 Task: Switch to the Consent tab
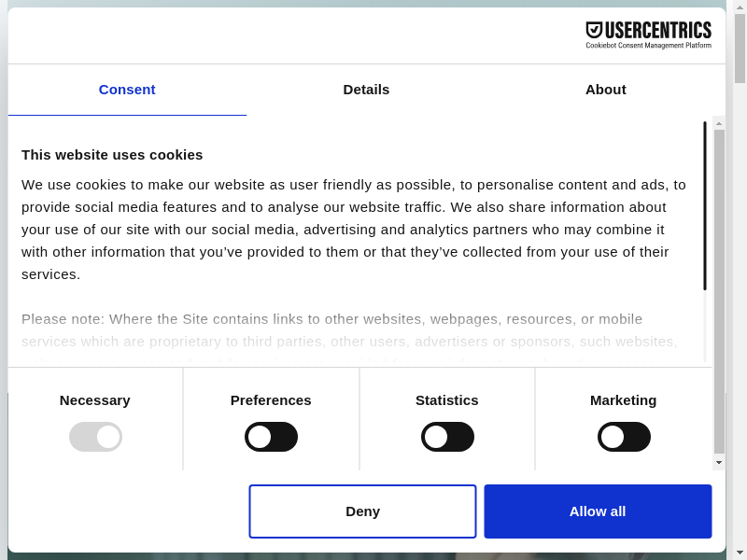[127, 90]
